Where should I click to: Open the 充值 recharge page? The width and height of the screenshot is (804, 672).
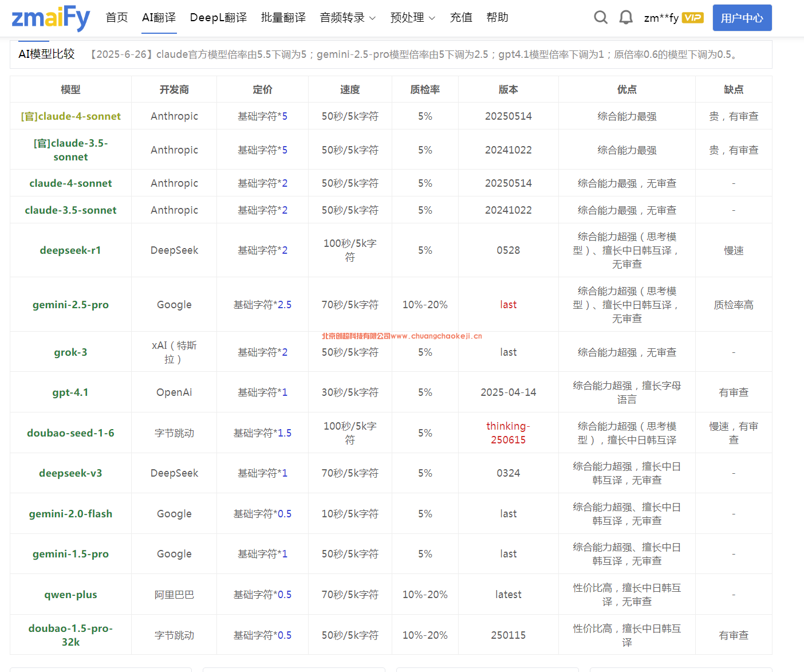tap(461, 18)
